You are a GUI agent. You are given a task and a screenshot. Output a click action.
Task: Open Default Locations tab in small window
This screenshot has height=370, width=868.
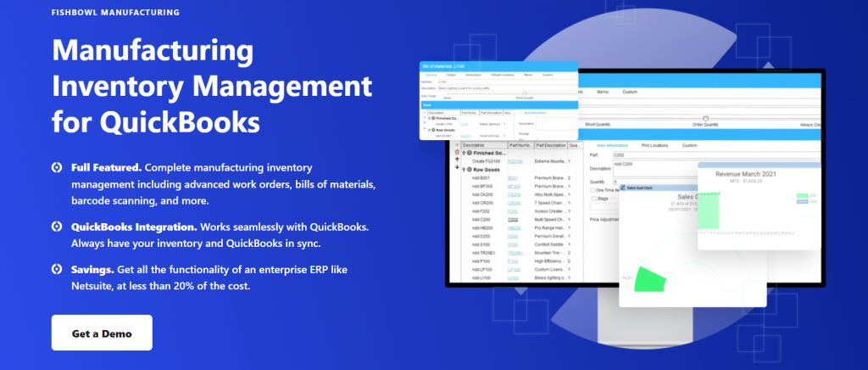coord(502,75)
